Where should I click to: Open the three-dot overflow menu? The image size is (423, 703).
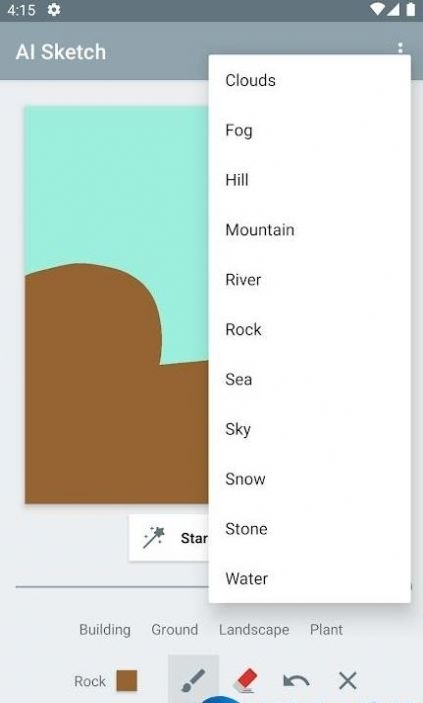(400, 48)
